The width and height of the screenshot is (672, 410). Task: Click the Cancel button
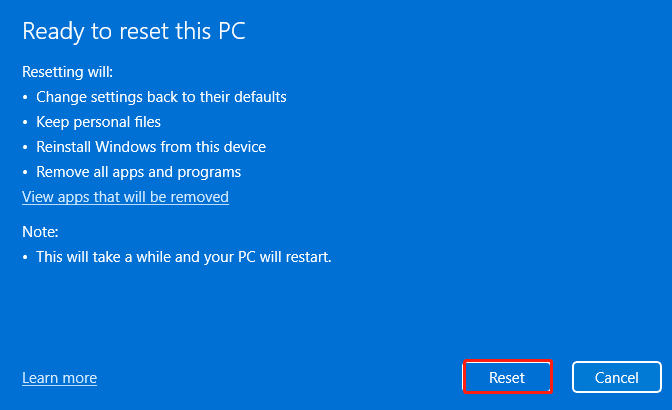click(x=617, y=377)
